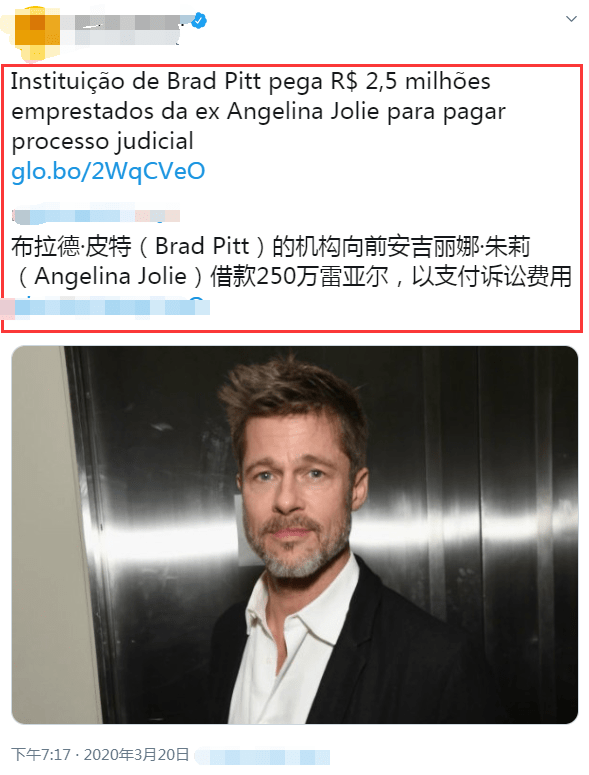Click the Portuguese headline starting with Instituição
This screenshot has width=589, height=775.
tap(258, 111)
